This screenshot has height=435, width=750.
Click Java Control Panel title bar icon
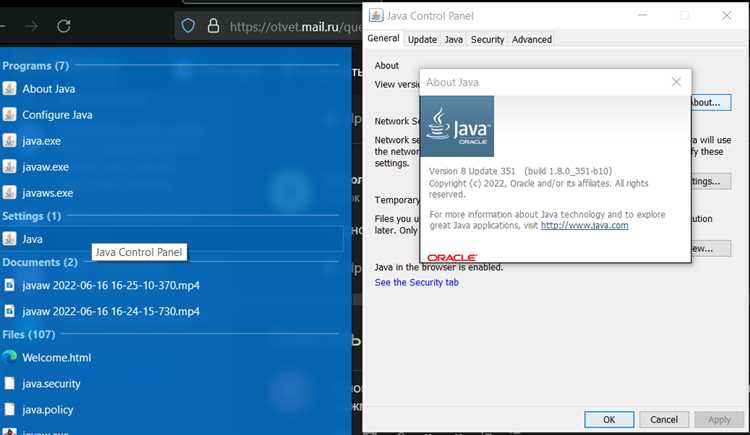(x=376, y=15)
